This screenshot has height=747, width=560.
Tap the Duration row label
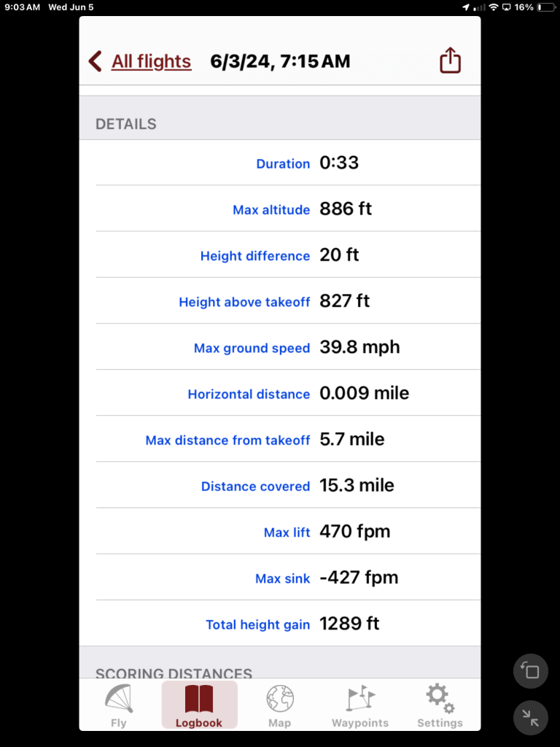283,164
